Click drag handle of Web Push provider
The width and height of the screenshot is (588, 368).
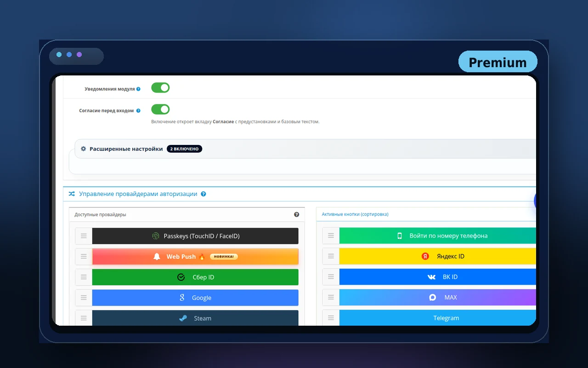(x=84, y=257)
